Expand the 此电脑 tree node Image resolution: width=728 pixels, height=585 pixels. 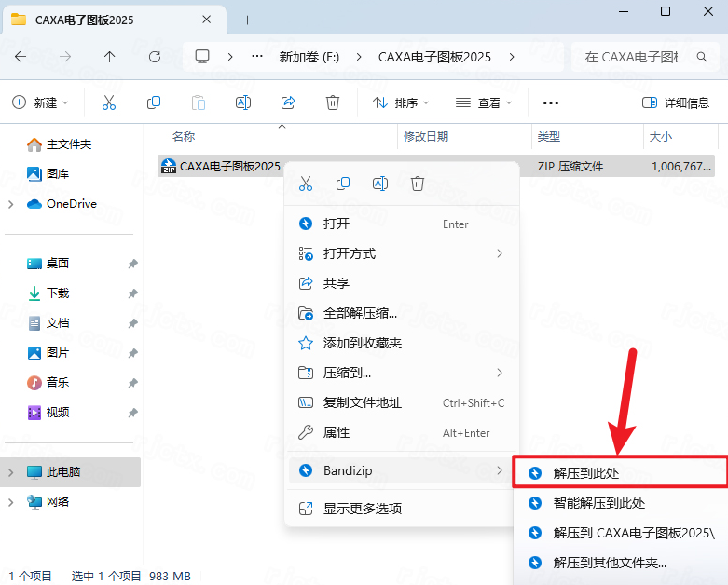pyautogui.click(x=11, y=472)
